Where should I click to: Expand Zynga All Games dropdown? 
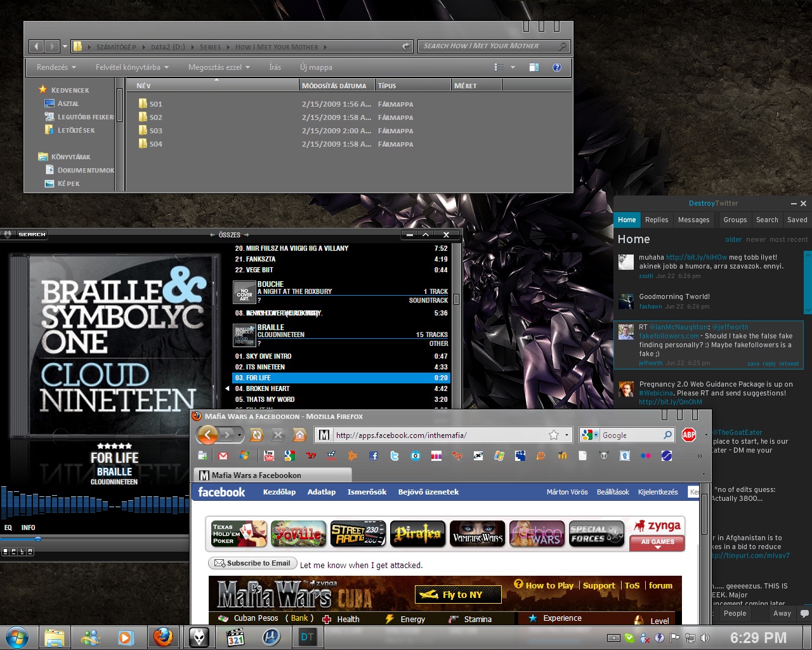658,542
